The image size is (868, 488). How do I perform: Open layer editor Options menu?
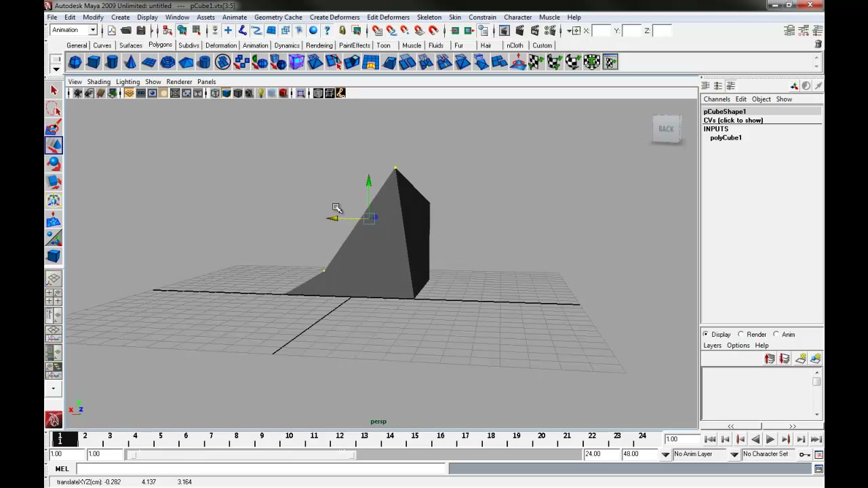738,346
